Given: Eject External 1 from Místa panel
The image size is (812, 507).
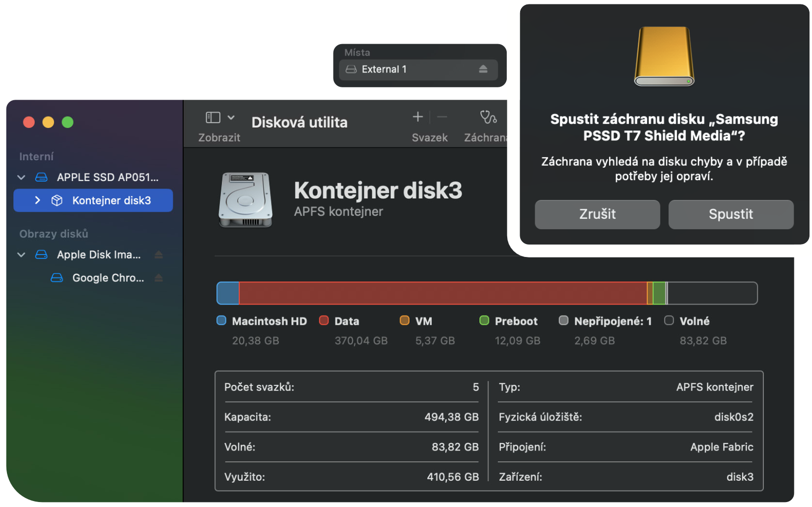Looking at the screenshot, I should 483,69.
